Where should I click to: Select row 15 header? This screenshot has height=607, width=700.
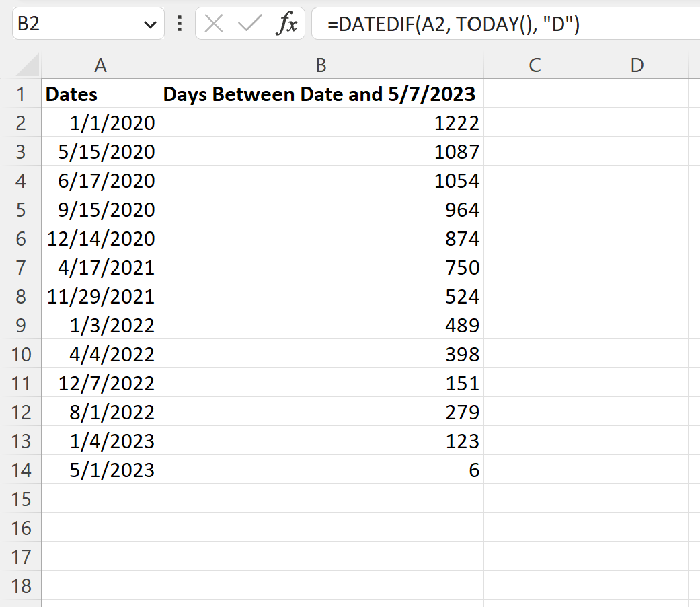click(21, 499)
